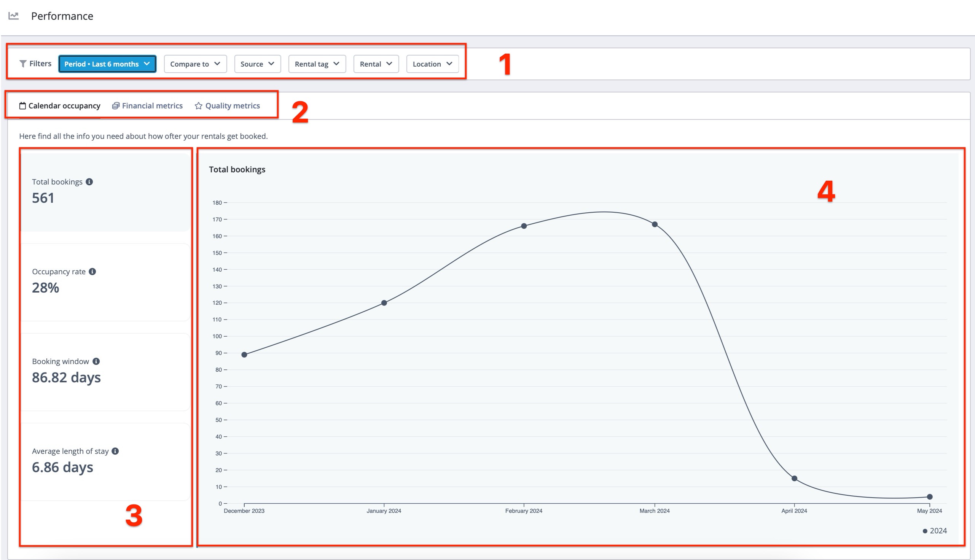Screen dimensions: 975x560
Task: Switch to the Financial metrics tab
Action: click(152, 106)
